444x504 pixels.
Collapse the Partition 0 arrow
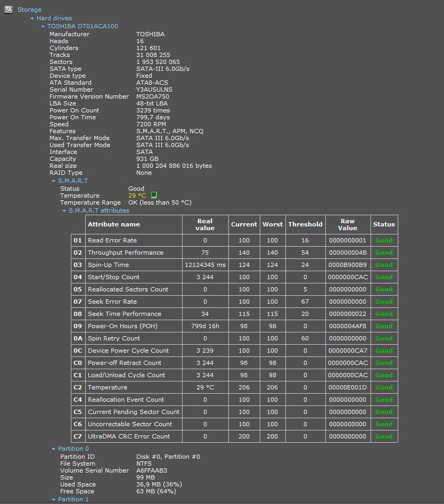pyautogui.click(x=53, y=449)
